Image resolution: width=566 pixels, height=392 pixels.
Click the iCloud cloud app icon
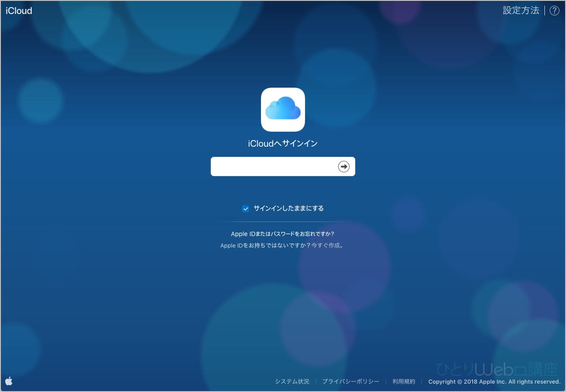pyautogui.click(x=283, y=110)
